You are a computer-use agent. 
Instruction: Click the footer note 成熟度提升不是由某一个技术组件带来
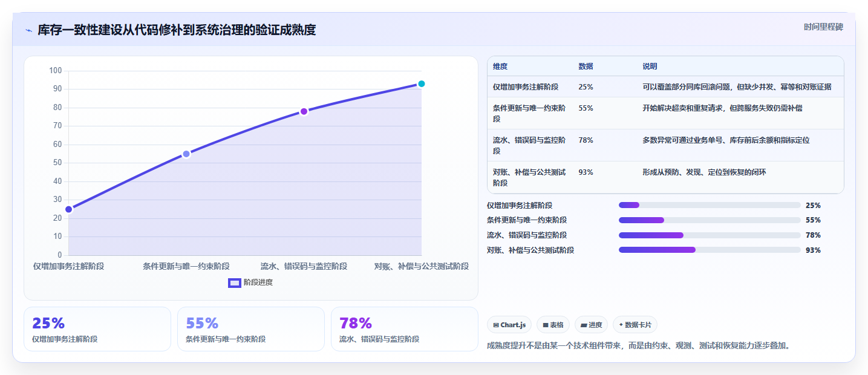638,346
